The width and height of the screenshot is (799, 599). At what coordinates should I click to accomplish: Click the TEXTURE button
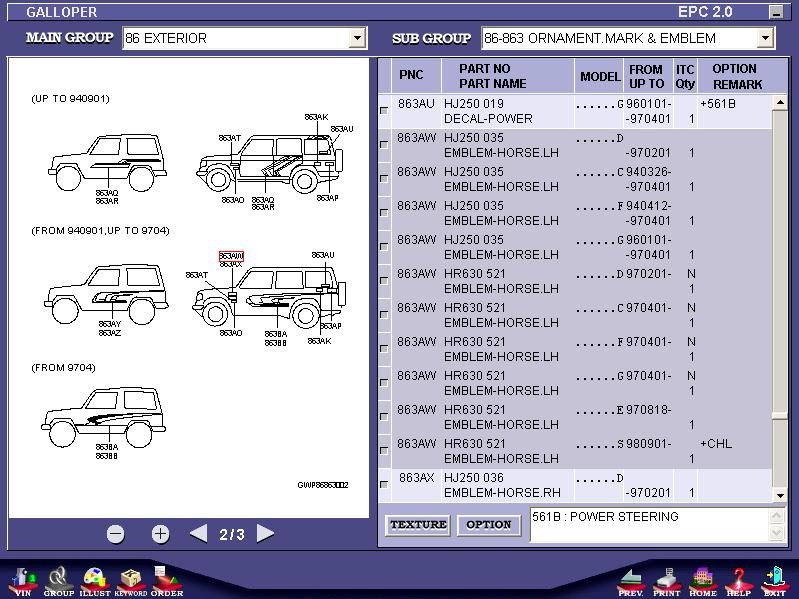coord(418,525)
